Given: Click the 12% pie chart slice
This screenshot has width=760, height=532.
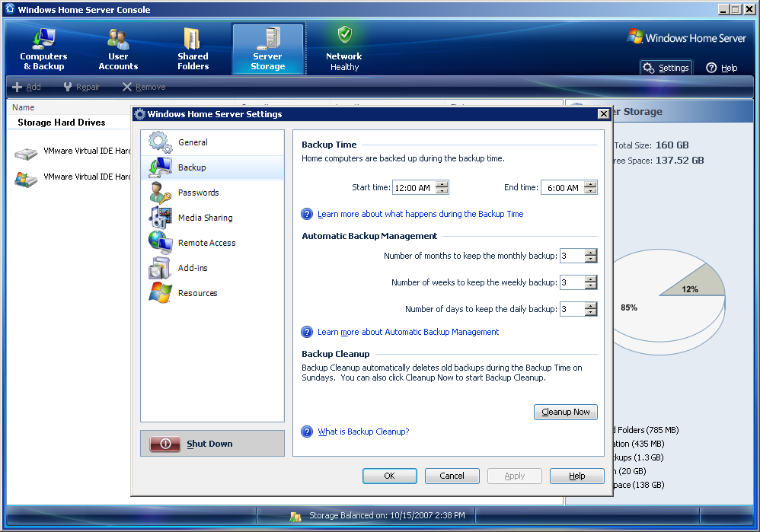Looking at the screenshot, I should click(695, 283).
